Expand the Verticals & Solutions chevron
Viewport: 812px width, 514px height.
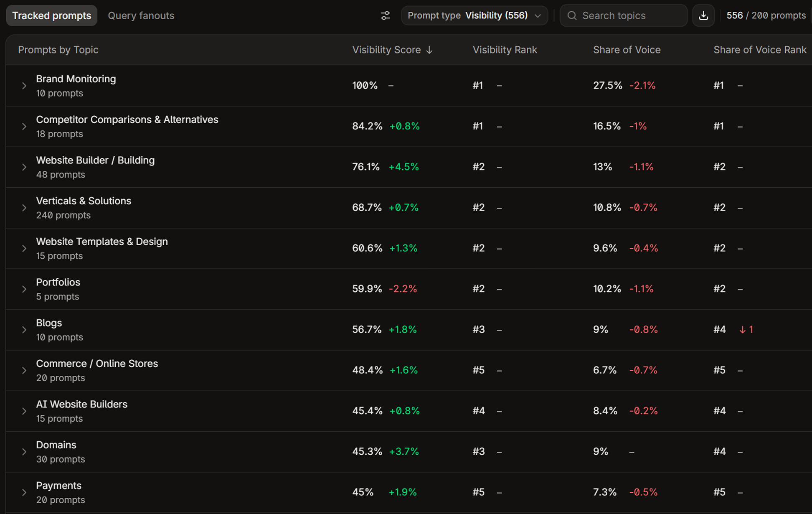[x=24, y=208]
